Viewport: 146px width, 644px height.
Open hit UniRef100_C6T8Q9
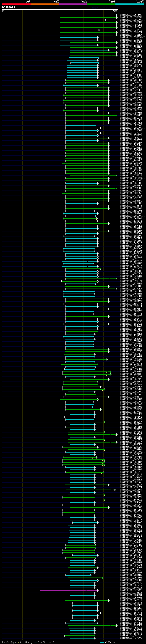click(131, 15)
